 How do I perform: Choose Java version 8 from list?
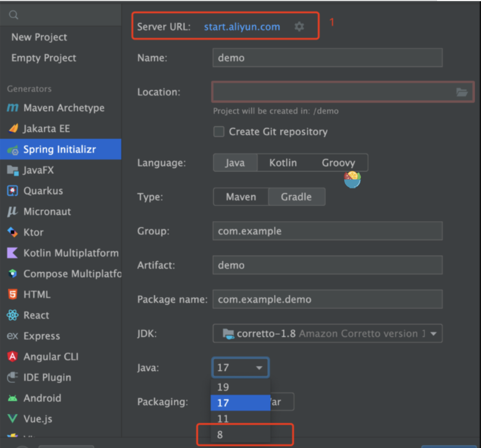pos(240,435)
